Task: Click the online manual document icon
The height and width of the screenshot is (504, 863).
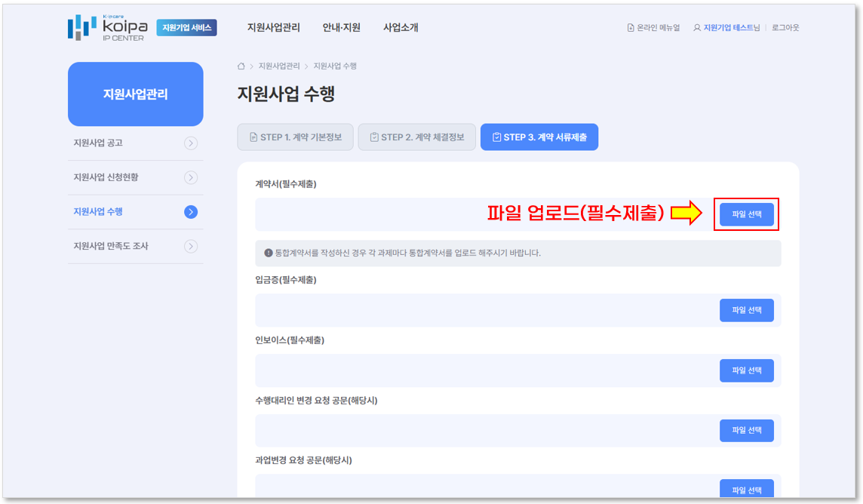Action: click(x=630, y=27)
